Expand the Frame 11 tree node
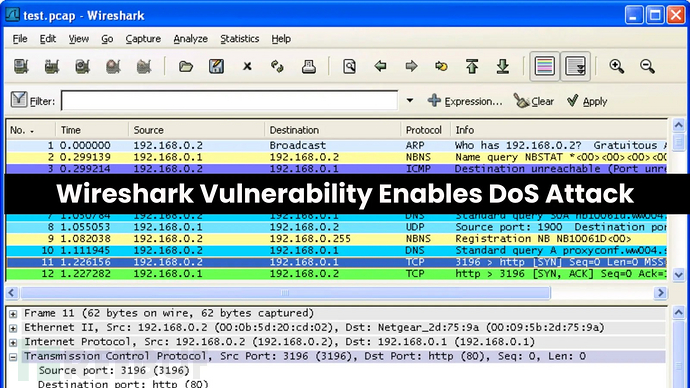The image size is (690, 388). pyautogui.click(x=13, y=314)
